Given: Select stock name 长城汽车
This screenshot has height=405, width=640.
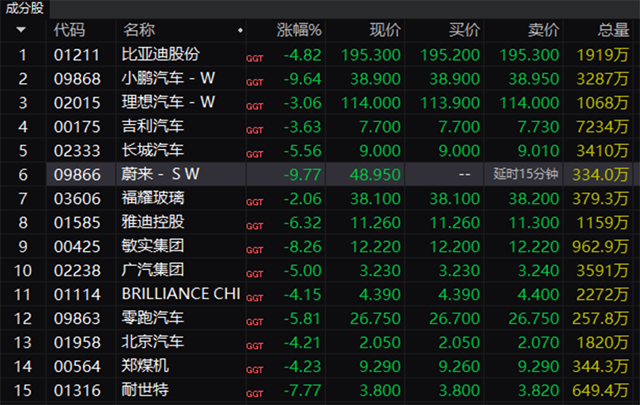Looking at the screenshot, I should point(153,150).
